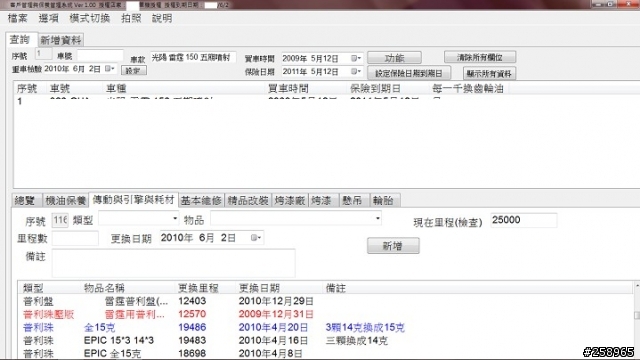Open the 拍照 menu
Screen dimensions: 640x360
(x=131, y=18)
